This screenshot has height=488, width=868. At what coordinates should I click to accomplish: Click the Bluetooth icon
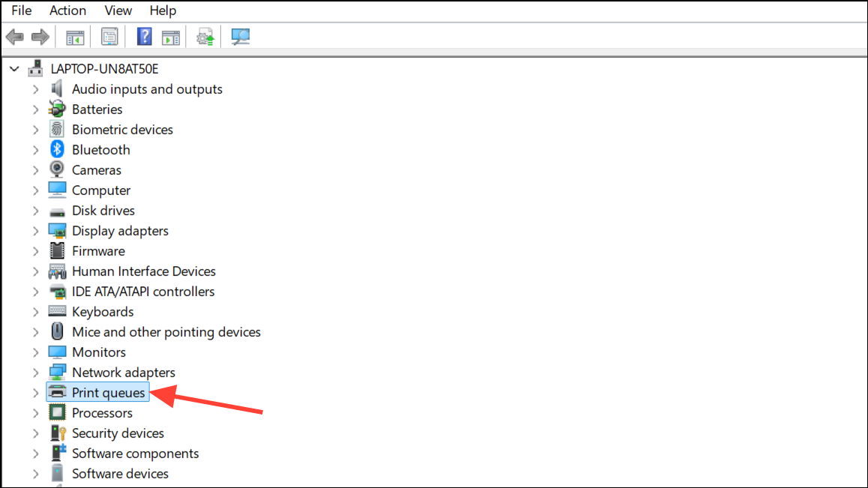pos(57,150)
